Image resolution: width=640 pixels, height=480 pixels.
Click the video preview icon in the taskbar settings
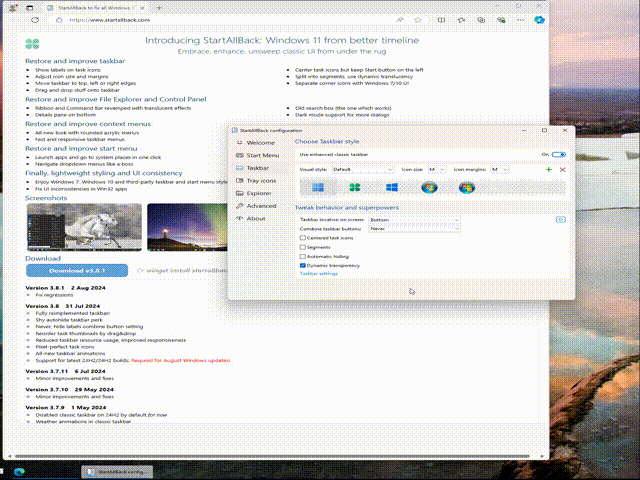[x=561, y=220]
